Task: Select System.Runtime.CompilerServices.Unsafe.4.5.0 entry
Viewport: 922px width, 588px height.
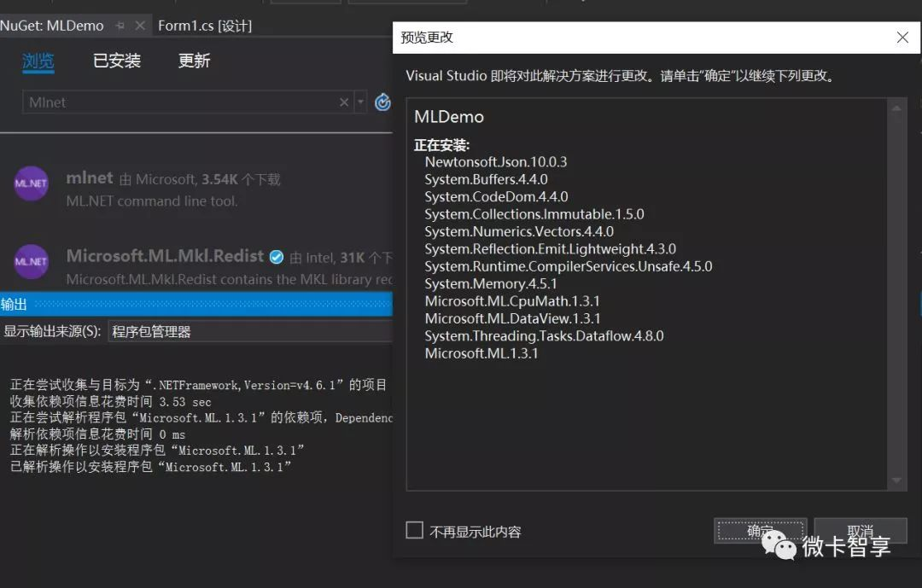Action: pyautogui.click(x=569, y=266)
